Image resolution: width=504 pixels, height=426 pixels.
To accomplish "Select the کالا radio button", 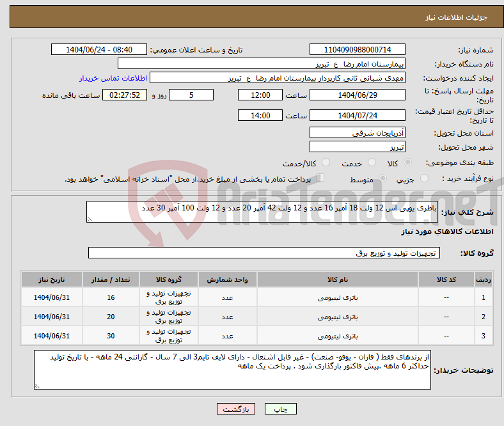I will click(408, 163).
